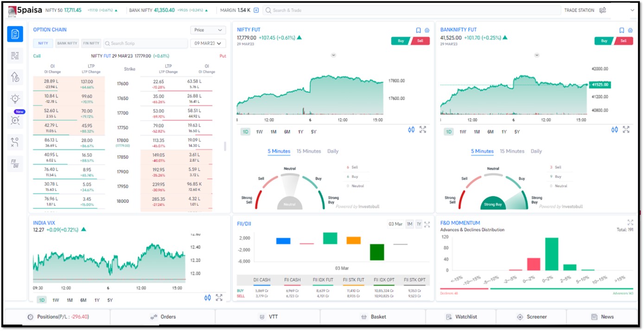Click the print icon on BANKNIFTY FUT

[x=631, y=30]
